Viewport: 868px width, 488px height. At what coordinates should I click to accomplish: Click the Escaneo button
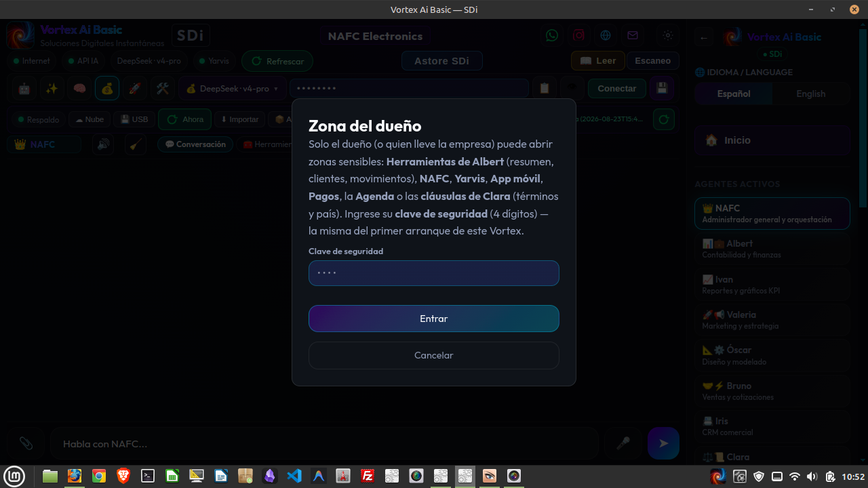[653, 60]
